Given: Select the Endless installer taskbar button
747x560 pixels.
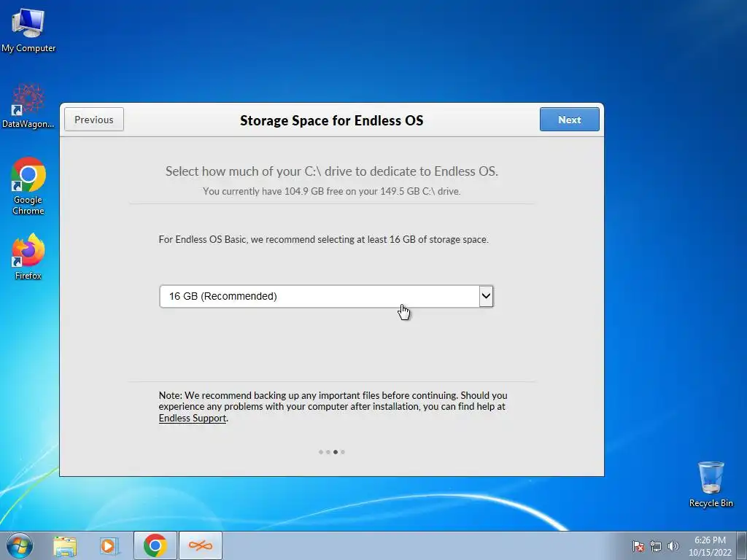Looking at the screenshot, I should (201, 545).
